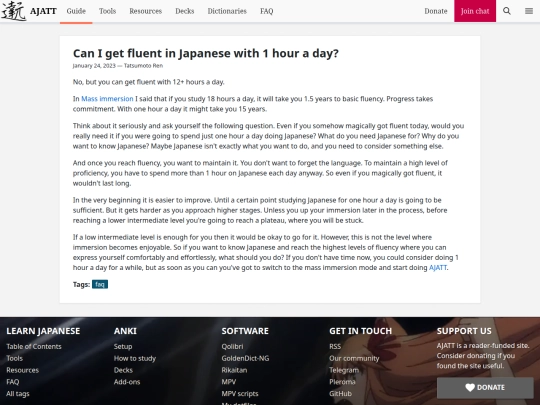Click GET IN TOUCH footer heading
The image size is (540, 405).
click(x=360, y=331)
